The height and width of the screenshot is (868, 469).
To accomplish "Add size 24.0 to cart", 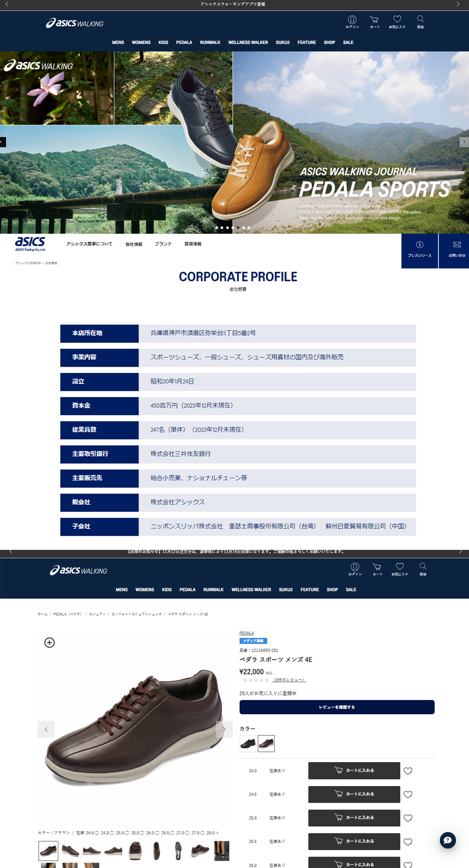I will (x=354, y=770).
